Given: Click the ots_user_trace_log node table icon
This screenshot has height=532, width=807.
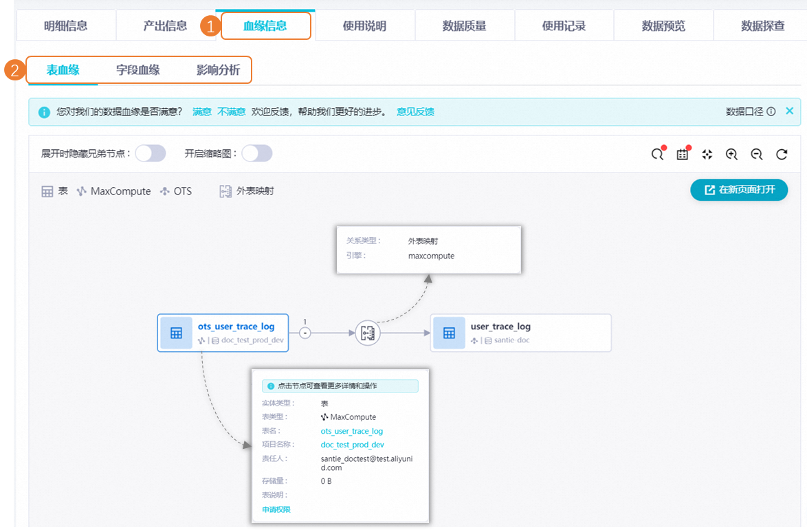Looking at the screenshot, I should click(x=176, y=333).
